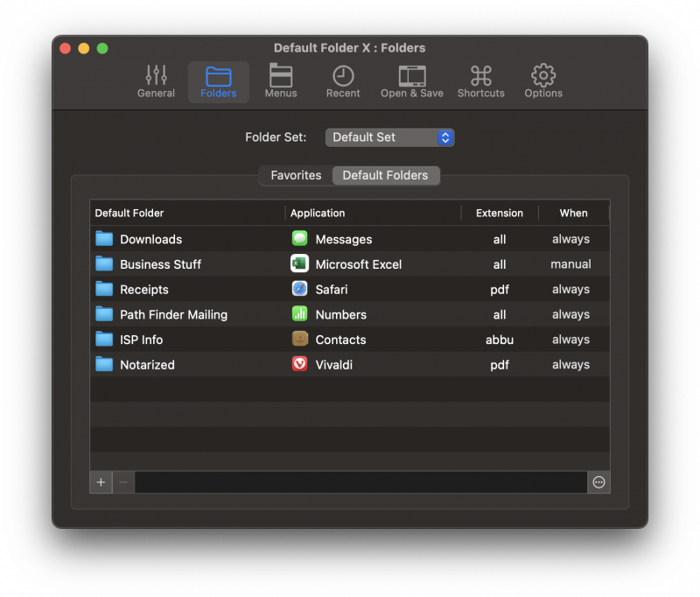Click the Safari application name

[x=332, y=290]
